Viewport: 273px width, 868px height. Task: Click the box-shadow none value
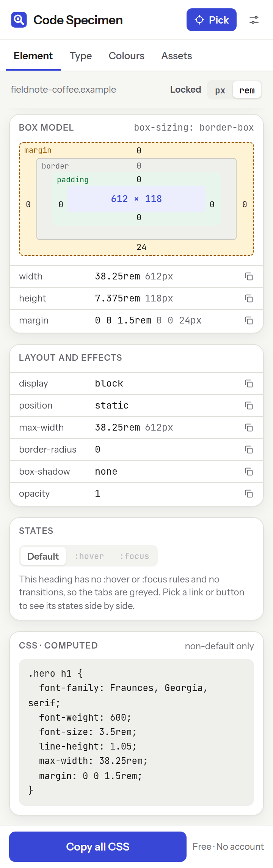(x=106, y=472)
